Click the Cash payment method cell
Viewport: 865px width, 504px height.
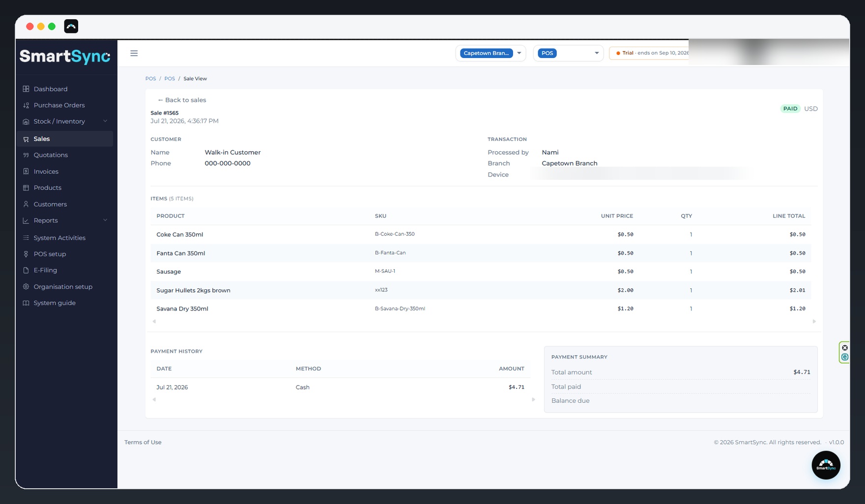tap(303, 387)
